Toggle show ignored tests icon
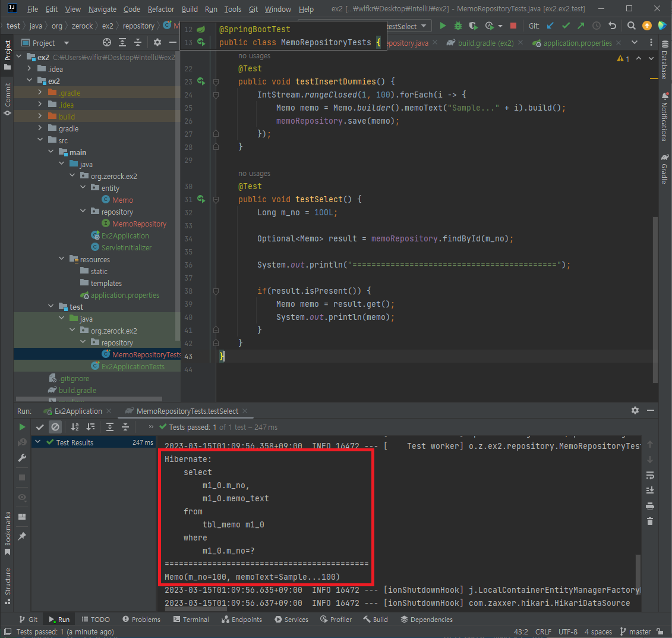 55,427
